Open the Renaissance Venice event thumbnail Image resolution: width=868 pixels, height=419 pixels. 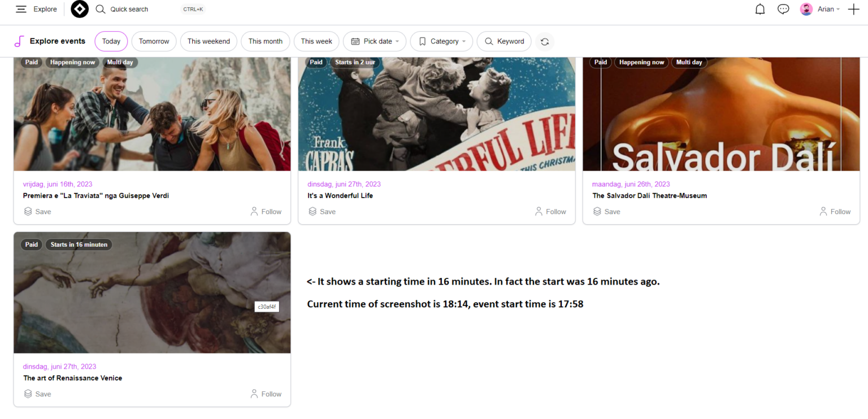click(x=152, y=293)
